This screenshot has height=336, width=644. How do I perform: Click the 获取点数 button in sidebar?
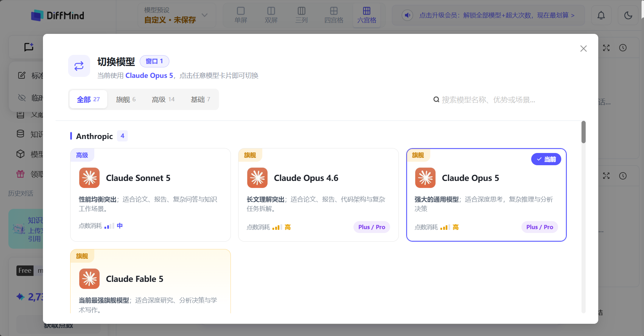[58, 326]
